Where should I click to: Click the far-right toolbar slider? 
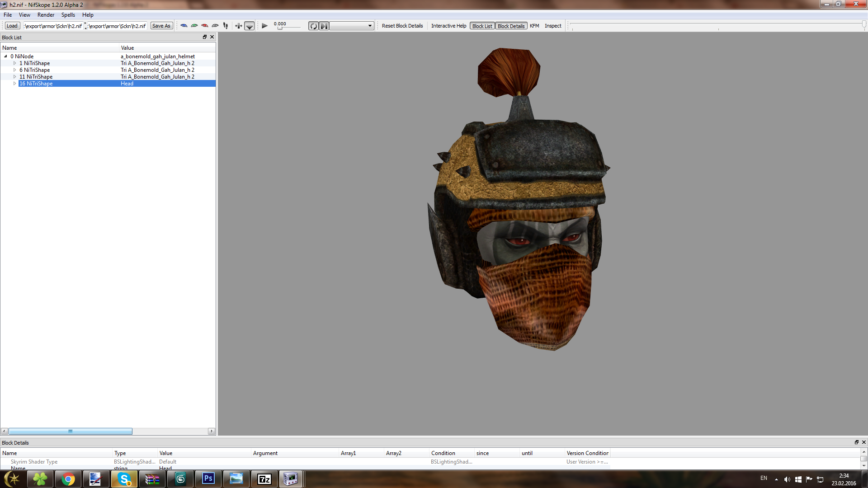(x=717, y=26)
